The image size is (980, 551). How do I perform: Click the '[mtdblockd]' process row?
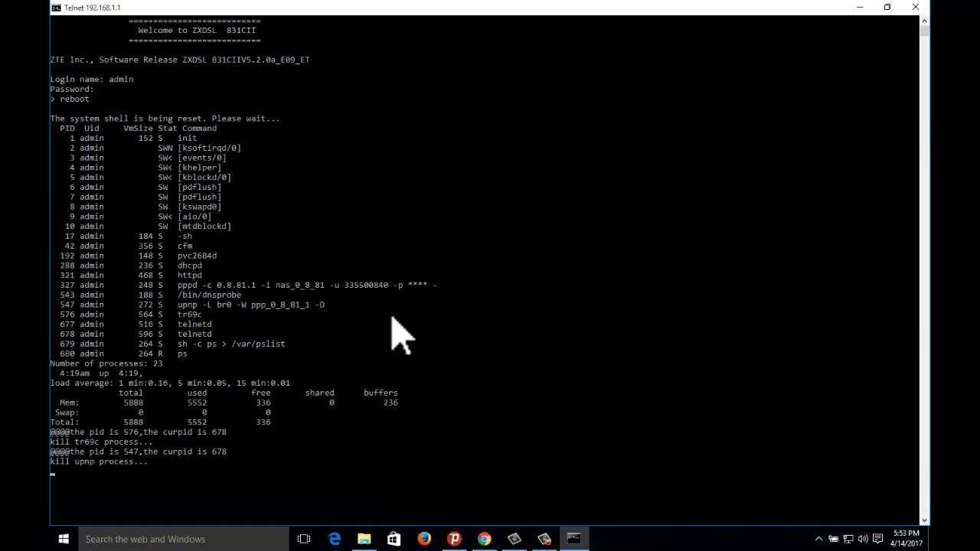click(148, 227)
